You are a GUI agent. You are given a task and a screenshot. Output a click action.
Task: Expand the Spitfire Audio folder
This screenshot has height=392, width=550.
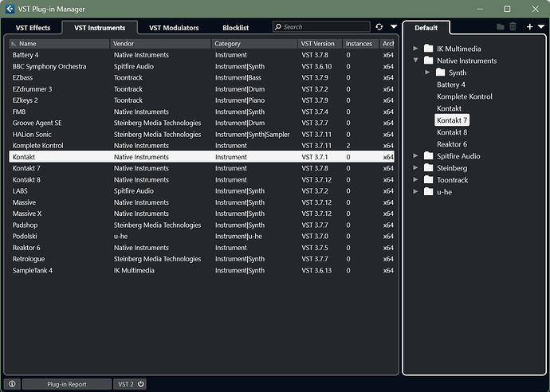click(415, 155)
